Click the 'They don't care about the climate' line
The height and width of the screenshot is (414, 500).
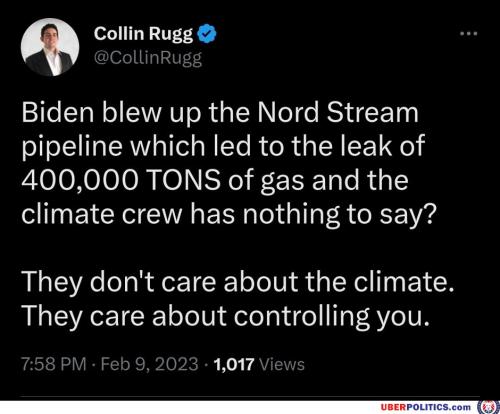click(x=239, y=282)
